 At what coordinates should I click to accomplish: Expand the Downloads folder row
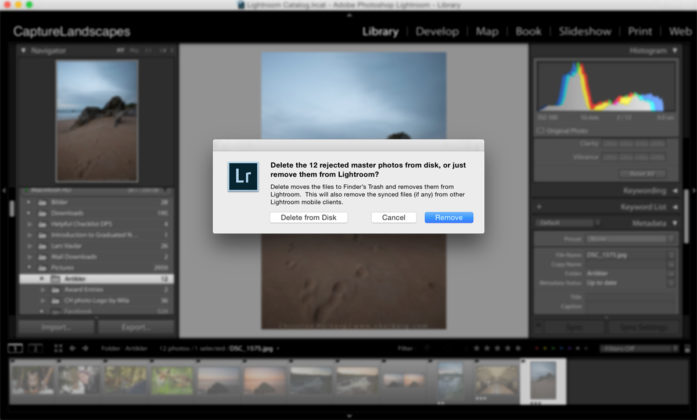tap(29, 213)
